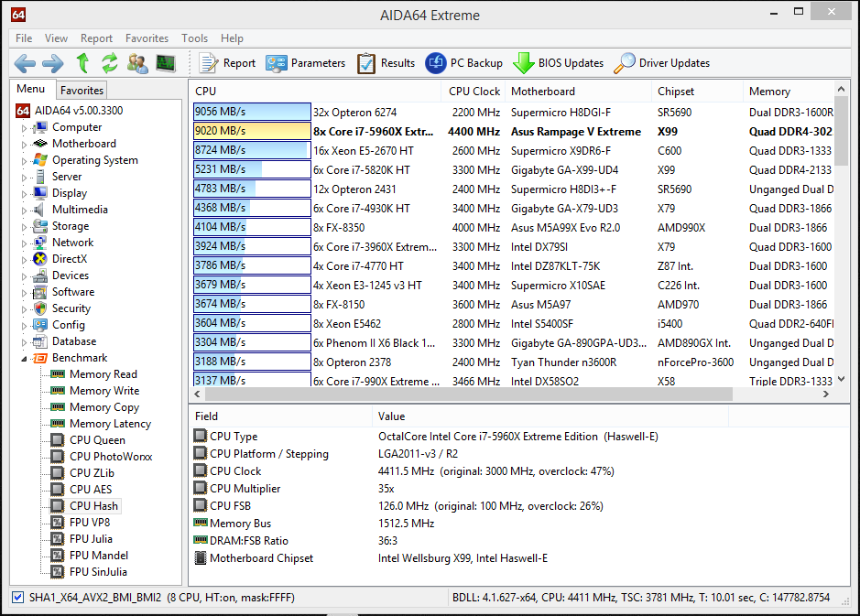
Task: Go back with the blue left arrow
Action: [25, 63]
